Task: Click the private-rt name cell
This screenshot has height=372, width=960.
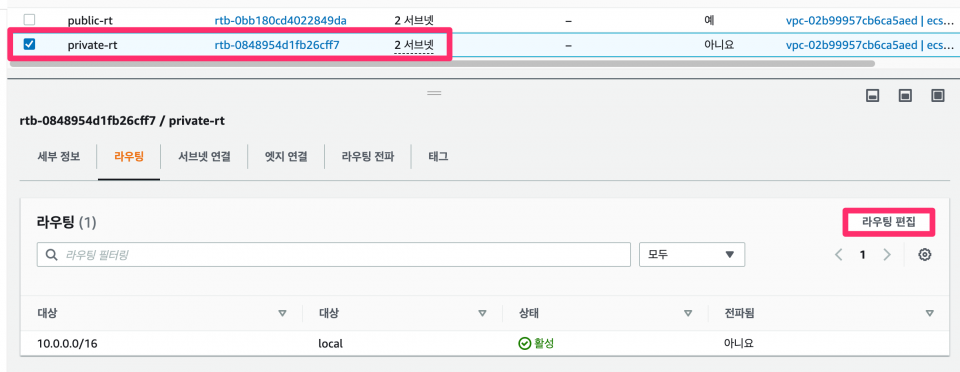Action: pos(92,45)
